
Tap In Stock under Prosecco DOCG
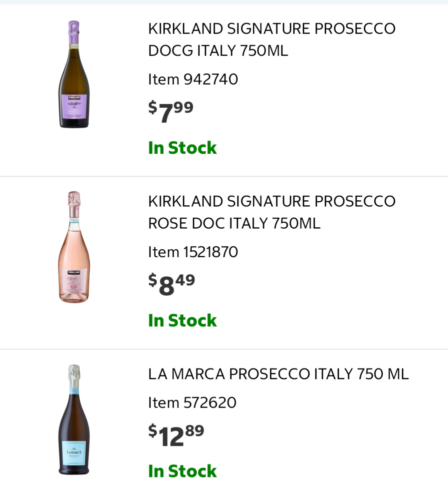click(182, 148)
